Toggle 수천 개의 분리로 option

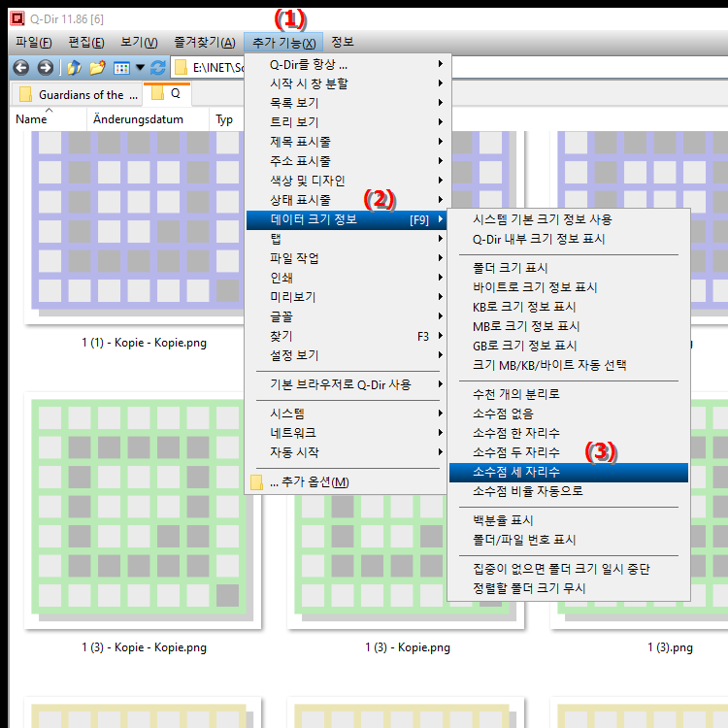click(x=569, y=394)
